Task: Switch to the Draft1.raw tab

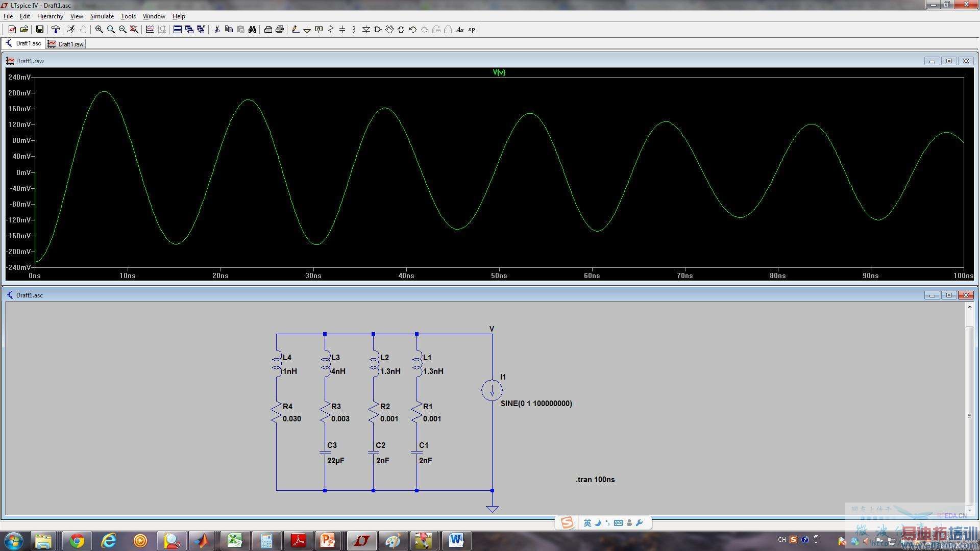Action: (x=66, y=44)
